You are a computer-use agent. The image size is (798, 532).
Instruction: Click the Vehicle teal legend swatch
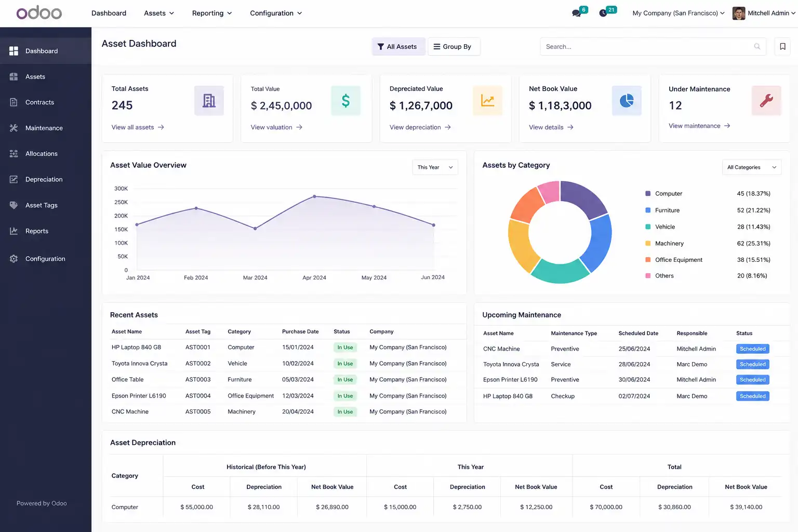pyautogui.click(x=648, y=227)
